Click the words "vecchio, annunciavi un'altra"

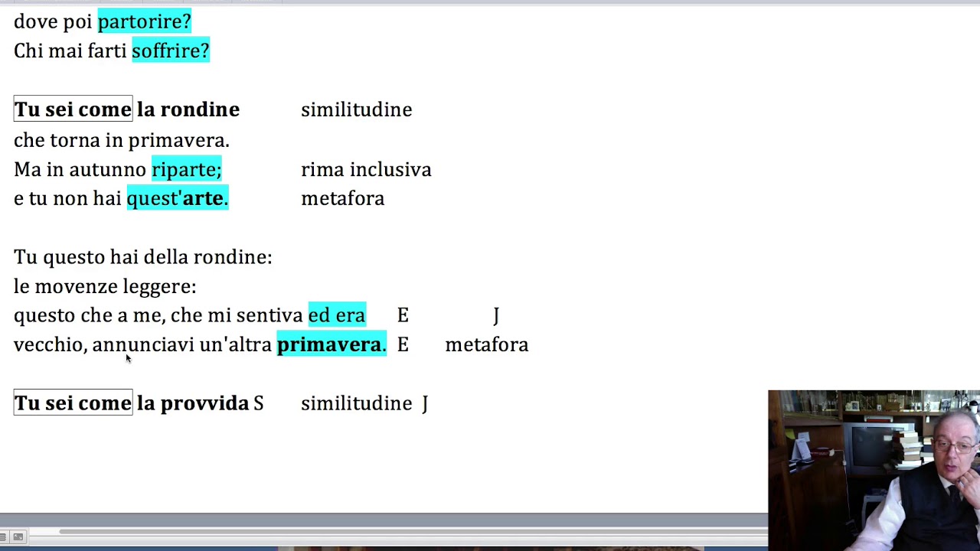coord(142,344)
